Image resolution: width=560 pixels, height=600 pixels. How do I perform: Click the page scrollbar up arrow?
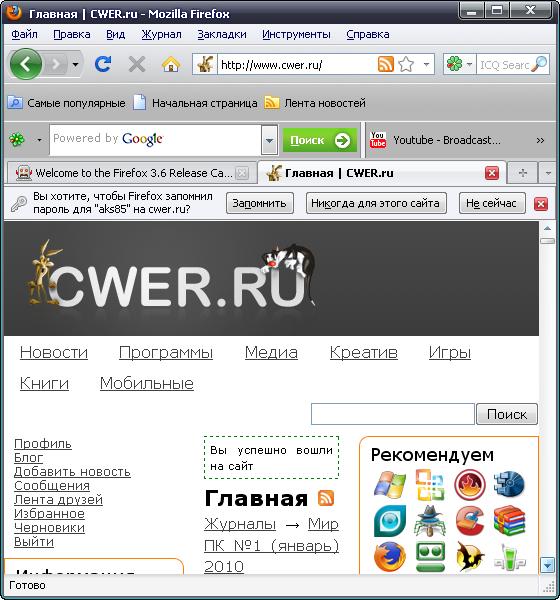click(x=547, y=228)
